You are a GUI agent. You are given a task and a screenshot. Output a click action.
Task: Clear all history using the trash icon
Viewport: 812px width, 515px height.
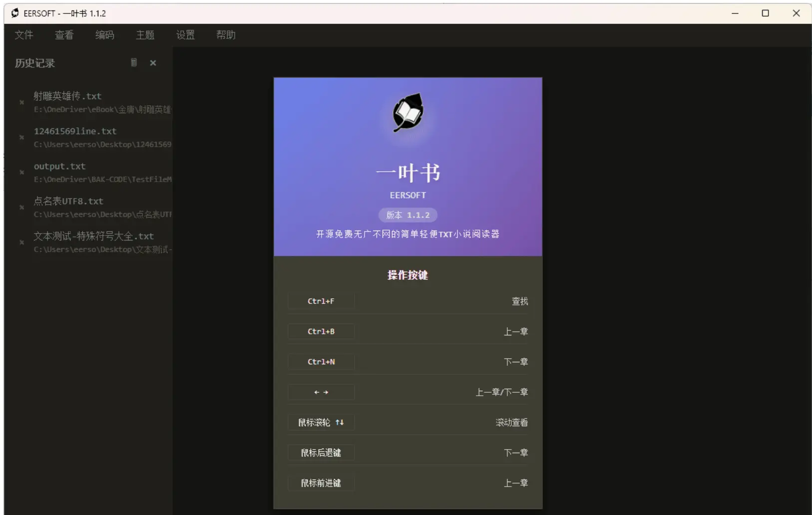click(x=133, y=63)
